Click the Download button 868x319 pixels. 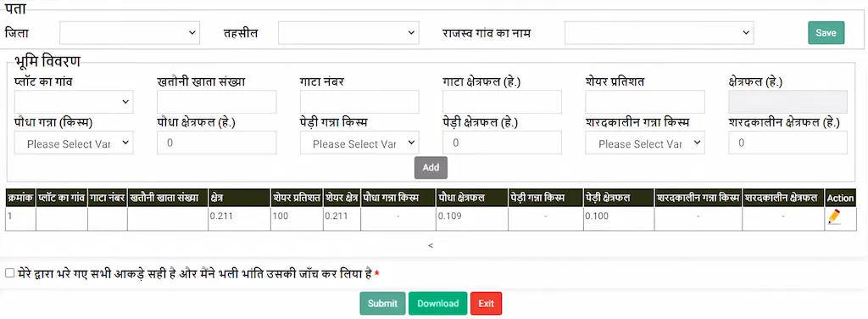click(x=438, y=304)
